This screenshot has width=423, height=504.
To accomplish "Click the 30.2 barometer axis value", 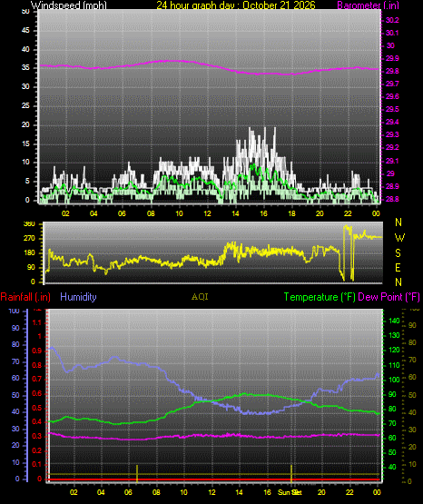I will coord(392,20).
